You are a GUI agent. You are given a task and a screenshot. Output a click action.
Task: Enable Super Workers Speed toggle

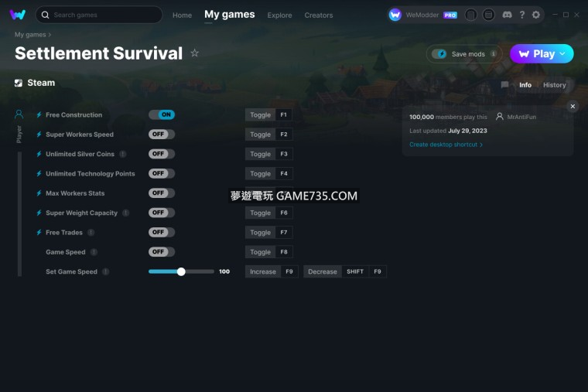click(x=162, y=135)
